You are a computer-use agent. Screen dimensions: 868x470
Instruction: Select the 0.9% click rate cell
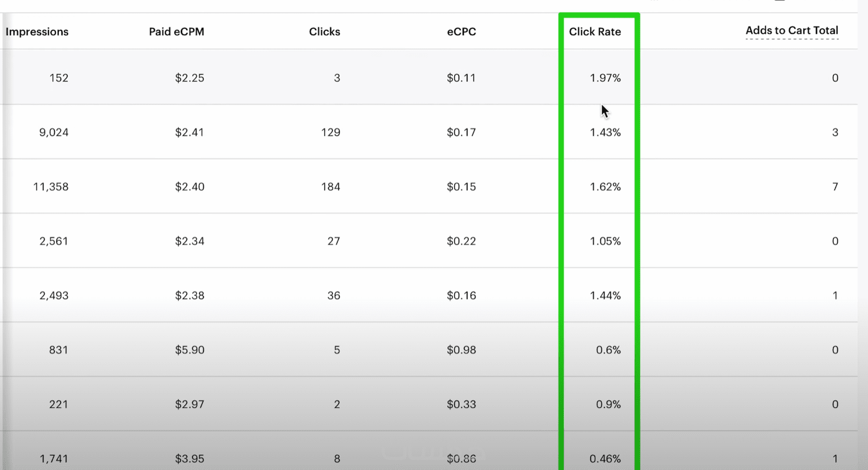pyautogui.click(x=608, y=404)
